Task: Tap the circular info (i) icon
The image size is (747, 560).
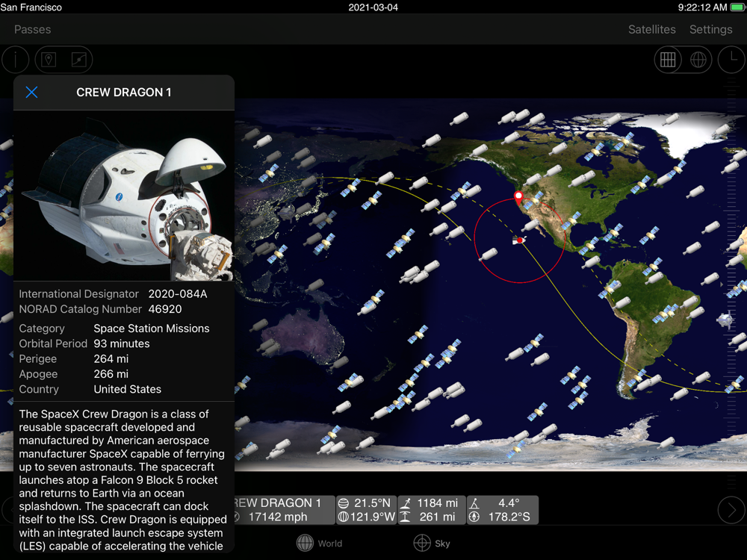Action: pos(15,60)
